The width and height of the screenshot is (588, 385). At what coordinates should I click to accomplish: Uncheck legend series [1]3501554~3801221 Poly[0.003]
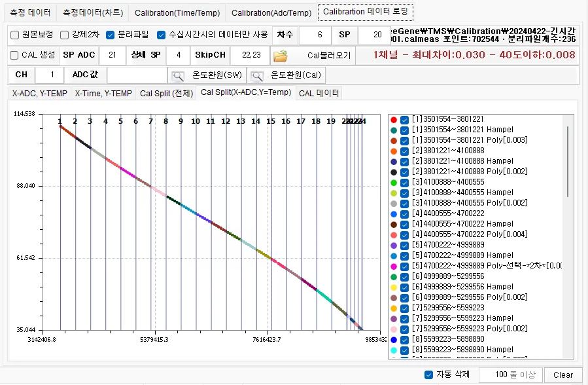tap(404, 141)
